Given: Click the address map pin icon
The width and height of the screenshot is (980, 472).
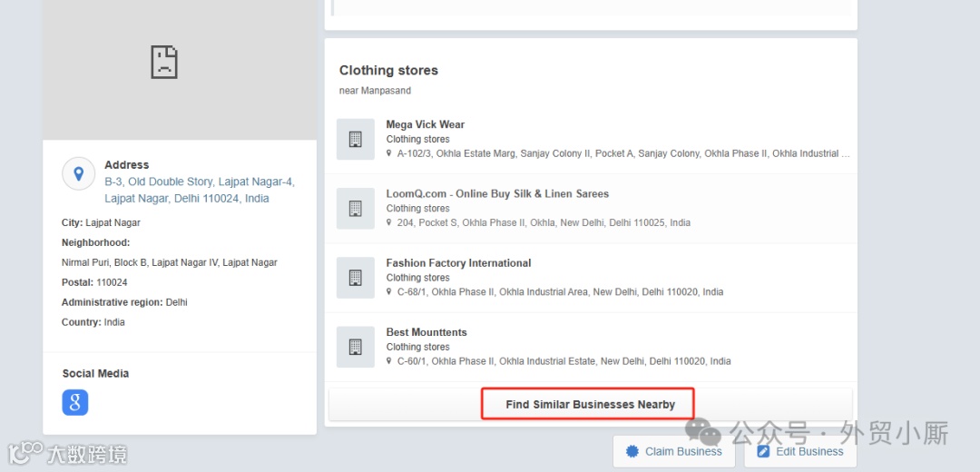Looking at the screenshot, I should tap(79, 173).
